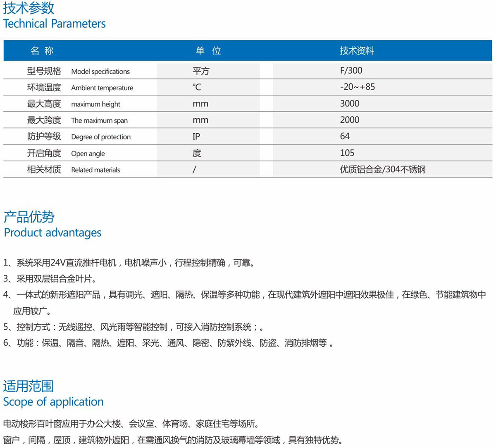Click the '-20~+85' temperature value
Image resolution: width=496 pixels, height=448 pixels.
(x=357, y=87)
